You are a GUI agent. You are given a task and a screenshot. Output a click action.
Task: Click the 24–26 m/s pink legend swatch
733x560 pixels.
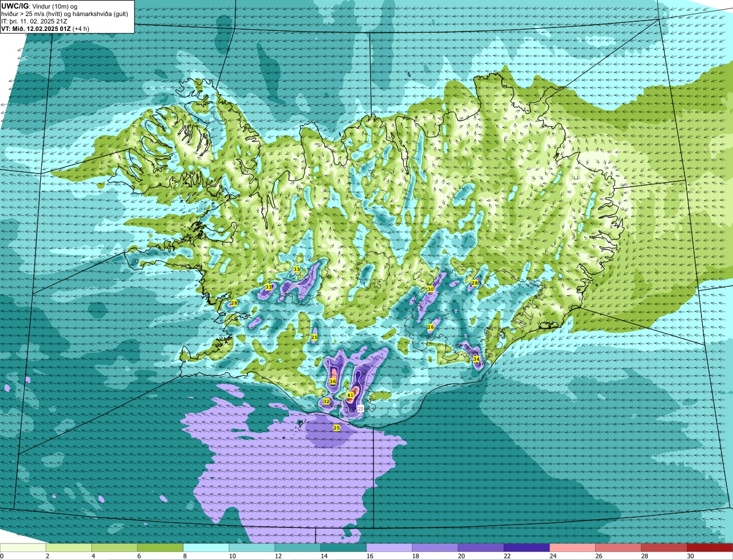pos(573,547)
